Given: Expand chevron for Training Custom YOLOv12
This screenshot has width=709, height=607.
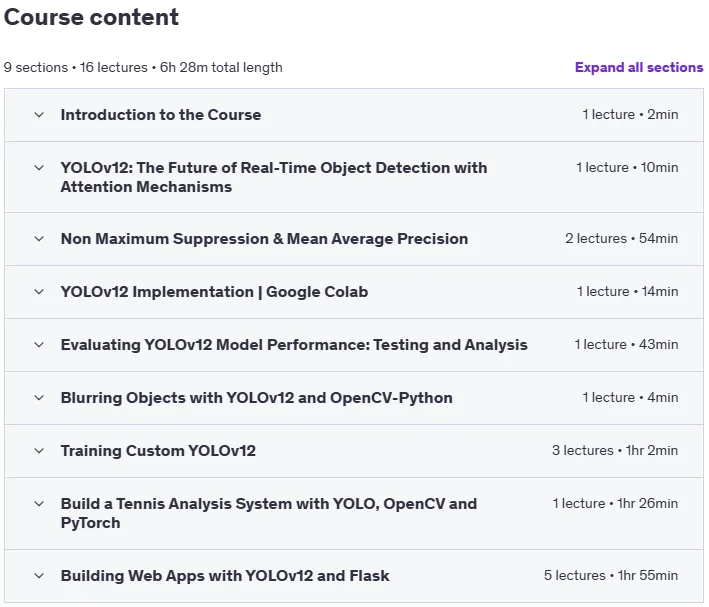Looking at the screenshot, I should (x=39, y=451).
